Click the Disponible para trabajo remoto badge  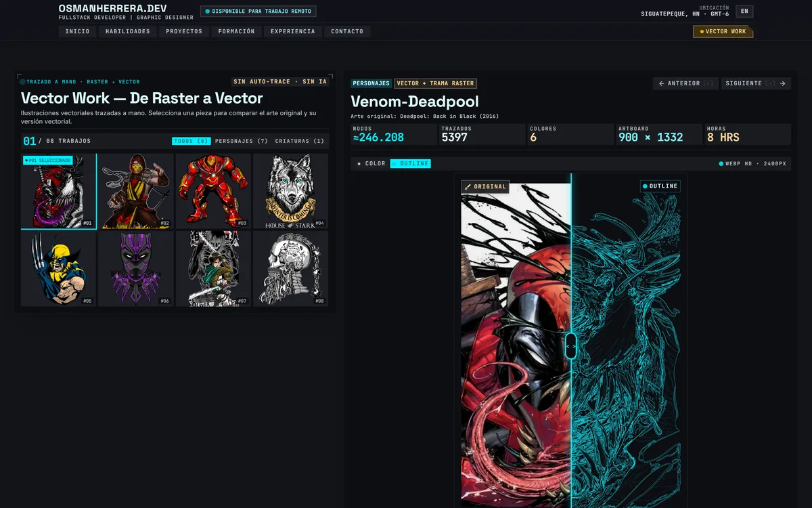coord(258,12)
